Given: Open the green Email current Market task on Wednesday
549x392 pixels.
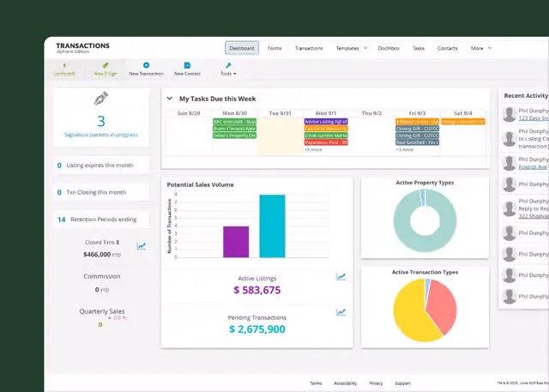Looking at the screenshot, I should pyautogui.click(x=326, y=136).
